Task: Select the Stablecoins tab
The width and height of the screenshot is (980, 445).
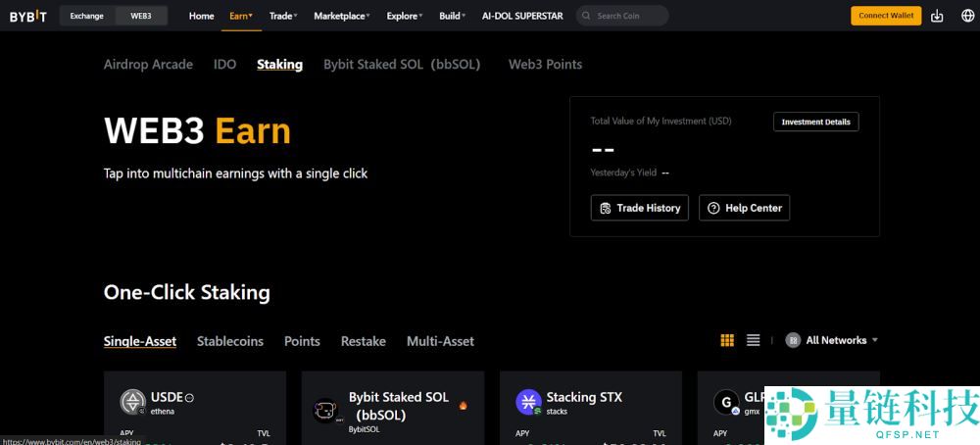Action: pos(230,341)
